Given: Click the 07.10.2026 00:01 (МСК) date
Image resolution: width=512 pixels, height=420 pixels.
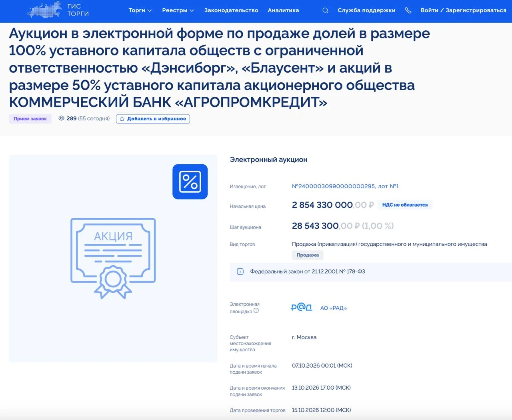Looking at the screenshot, I should click(x=322, y=366).
